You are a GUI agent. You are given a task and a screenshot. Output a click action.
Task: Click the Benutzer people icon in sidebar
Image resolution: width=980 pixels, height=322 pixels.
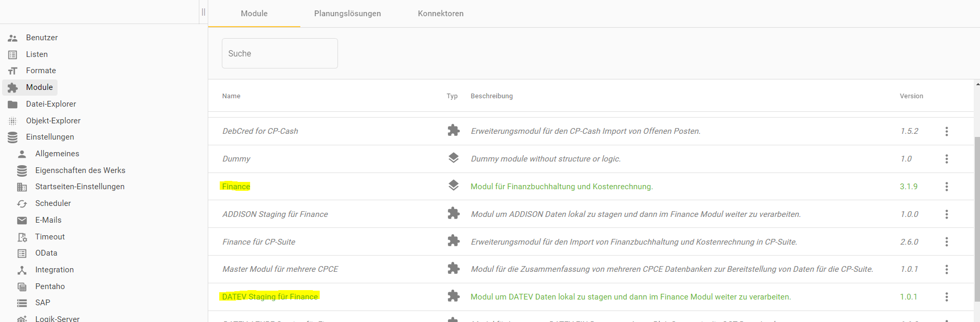[x=13, y=38]
